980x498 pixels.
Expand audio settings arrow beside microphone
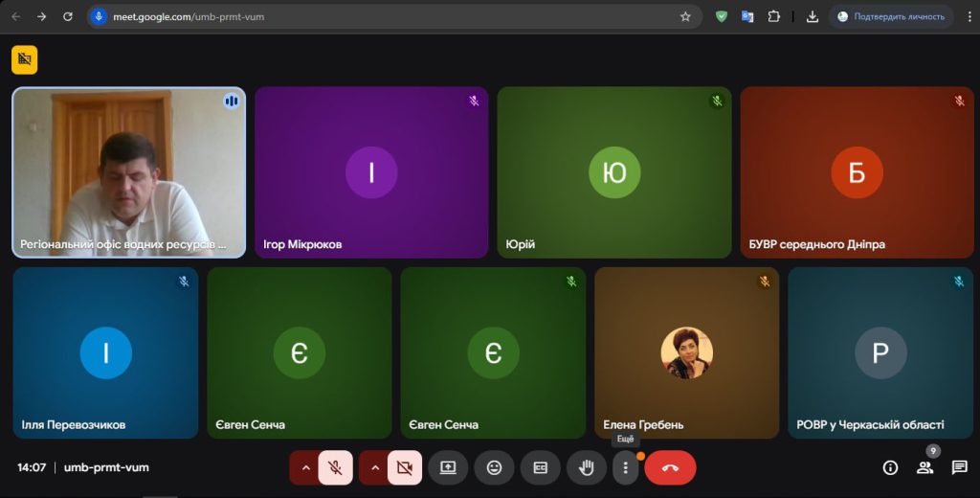pyautogui.click(x=305, y=467)
